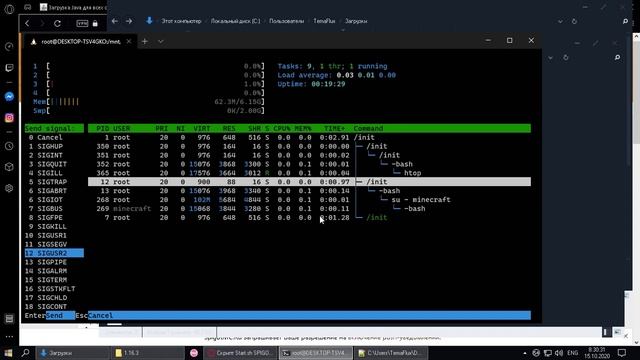Click Cancel in bottom function bar
This screenshot has width=640, height=360.
click(100, 316)
